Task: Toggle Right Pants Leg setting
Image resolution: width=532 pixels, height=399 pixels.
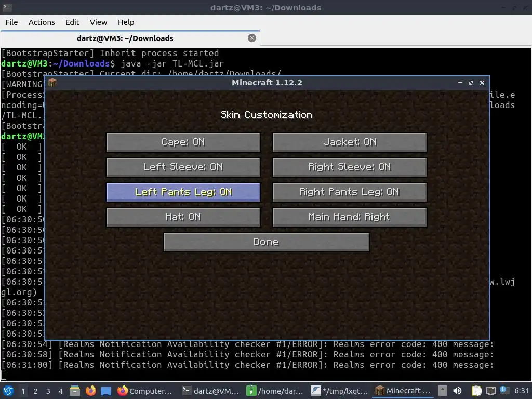Action: pos(350,192)
